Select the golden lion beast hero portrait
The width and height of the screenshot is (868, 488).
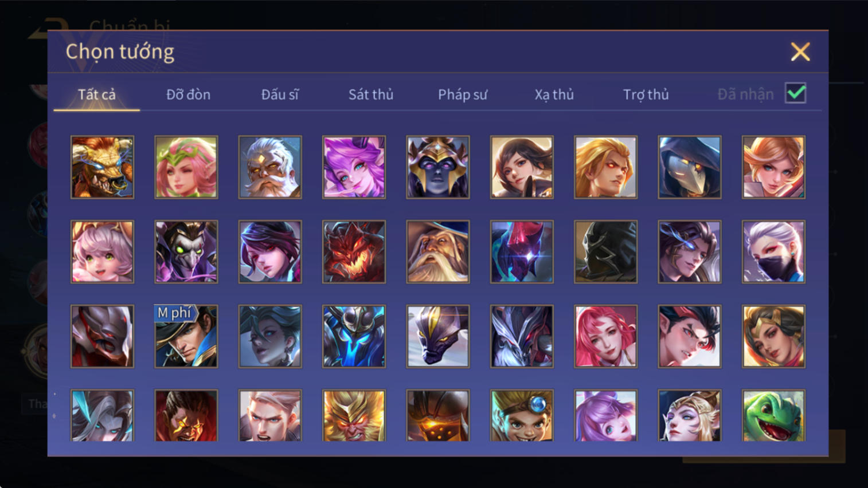pos(102,167)
